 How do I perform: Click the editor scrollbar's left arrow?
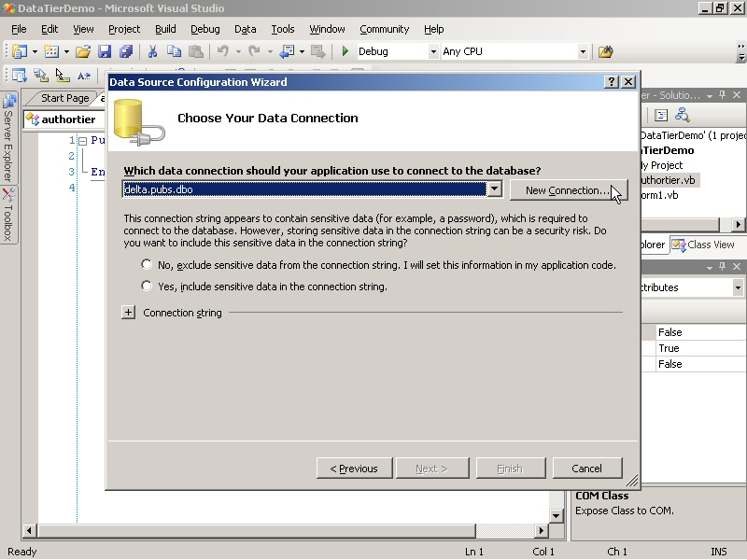(29, 530)
